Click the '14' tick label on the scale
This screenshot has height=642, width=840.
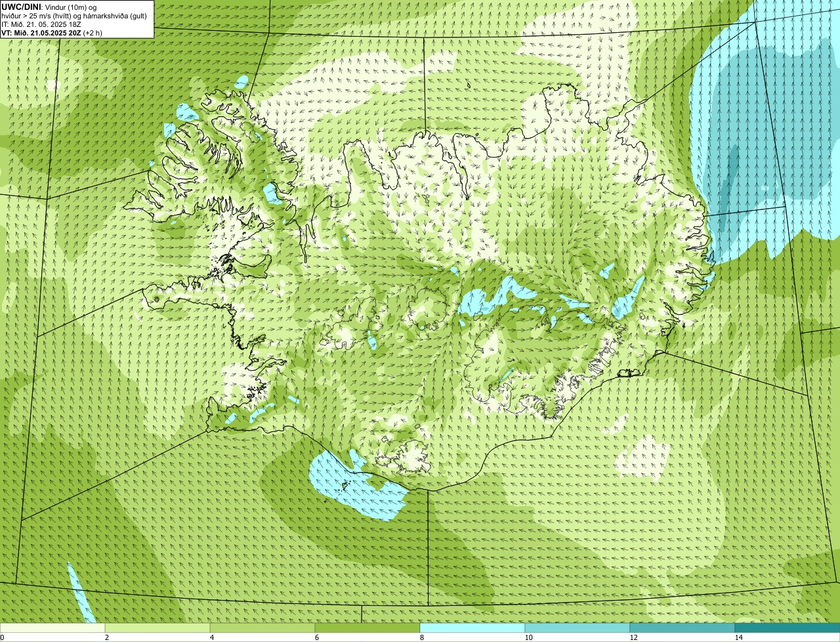coord(738,637)
